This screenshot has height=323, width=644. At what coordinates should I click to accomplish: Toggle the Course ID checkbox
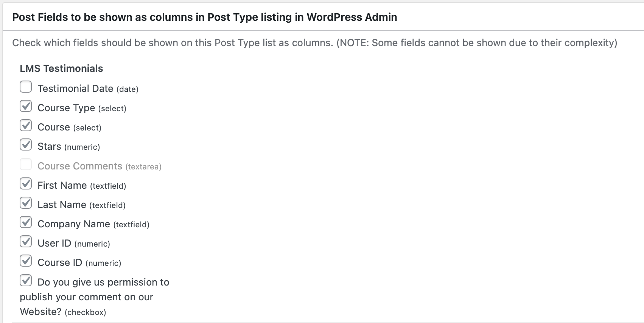click(26, 261)
